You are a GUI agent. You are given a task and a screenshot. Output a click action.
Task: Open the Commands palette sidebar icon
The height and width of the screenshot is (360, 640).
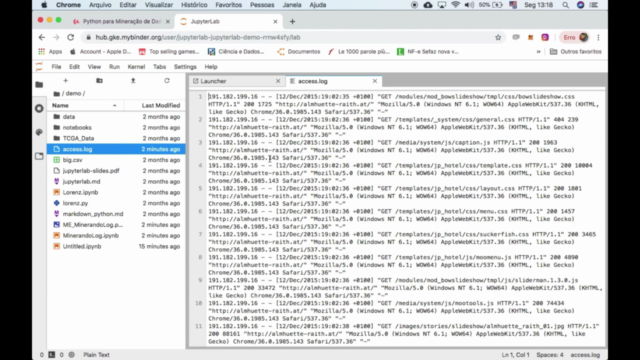tap(39, 132)
